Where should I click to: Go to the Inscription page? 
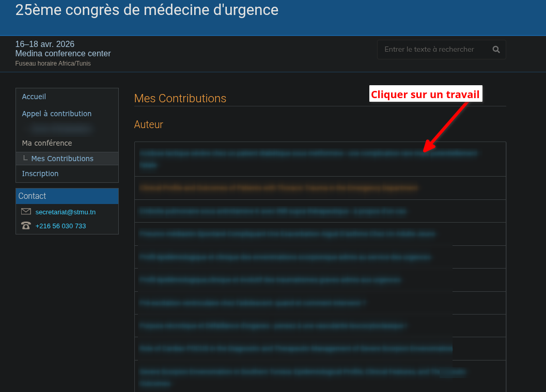pyautogui.click(x=40, y=174)
